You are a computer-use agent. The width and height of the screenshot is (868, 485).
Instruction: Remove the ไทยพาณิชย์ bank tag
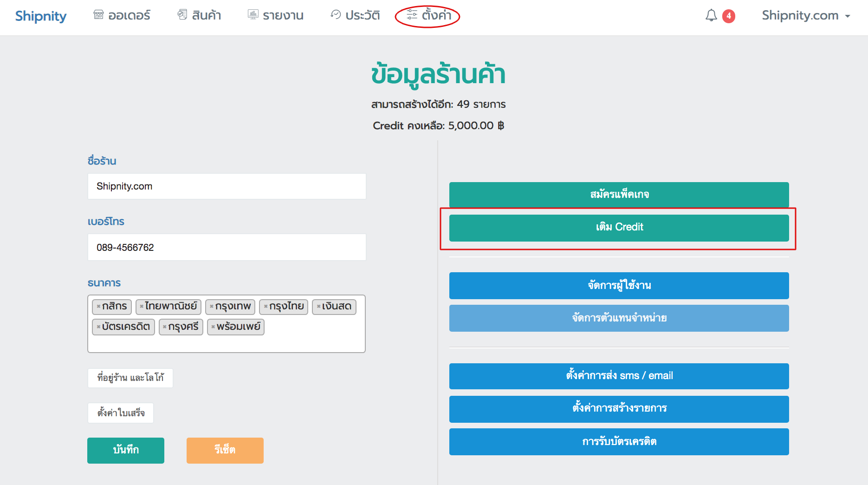pyautogui.click(x=142, y=307)
